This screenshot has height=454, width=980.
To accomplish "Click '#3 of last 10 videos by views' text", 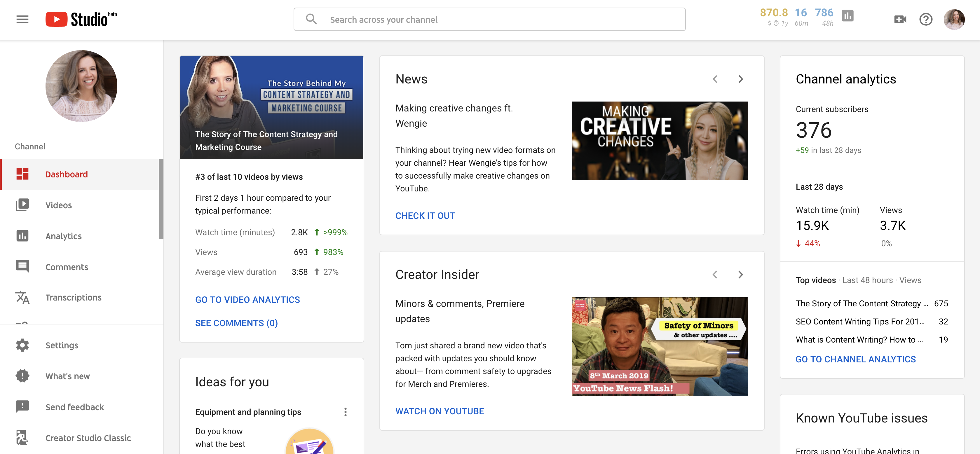I will (x=249, y=177).
